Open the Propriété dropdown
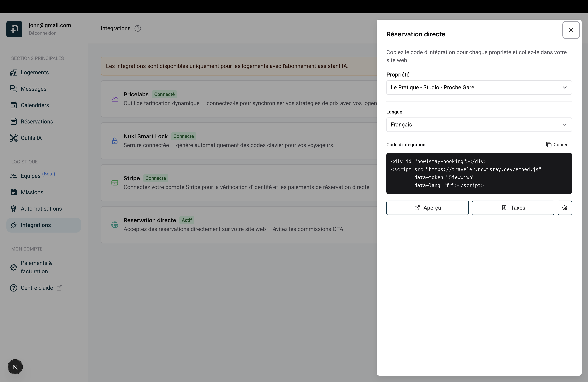The height and width of the screenshot is (382, 588). [479, 87]
